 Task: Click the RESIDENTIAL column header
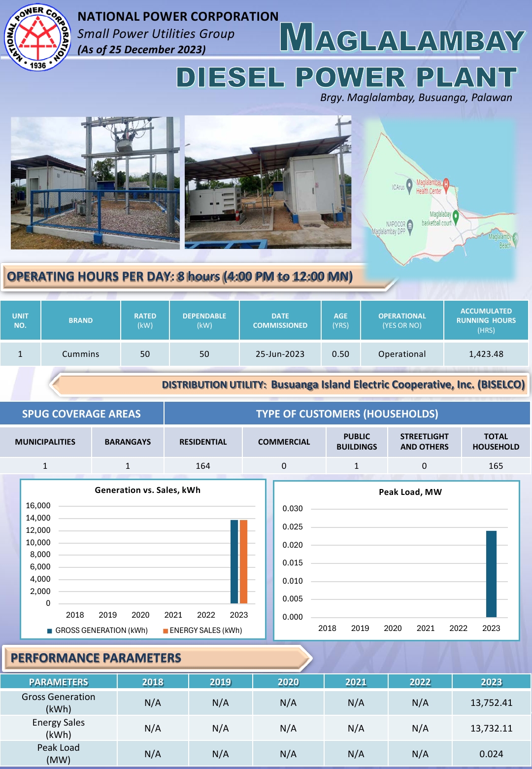coord(203,442)
